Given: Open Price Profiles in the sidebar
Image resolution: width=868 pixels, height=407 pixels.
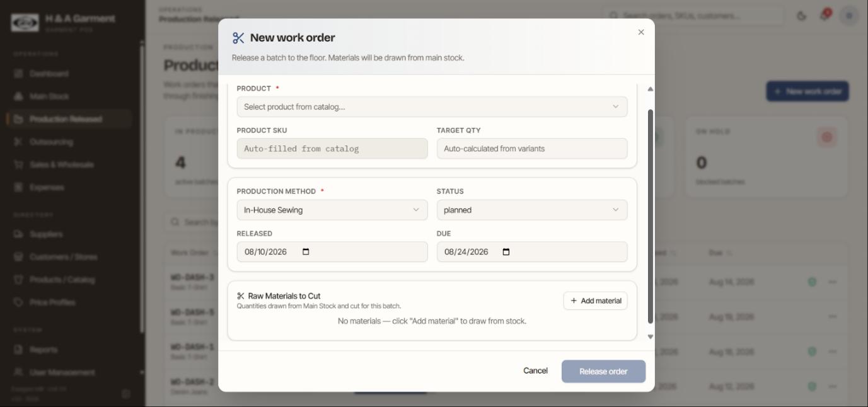Looking at the screenshot, I should pyautogui.click(x=69, y=302).
